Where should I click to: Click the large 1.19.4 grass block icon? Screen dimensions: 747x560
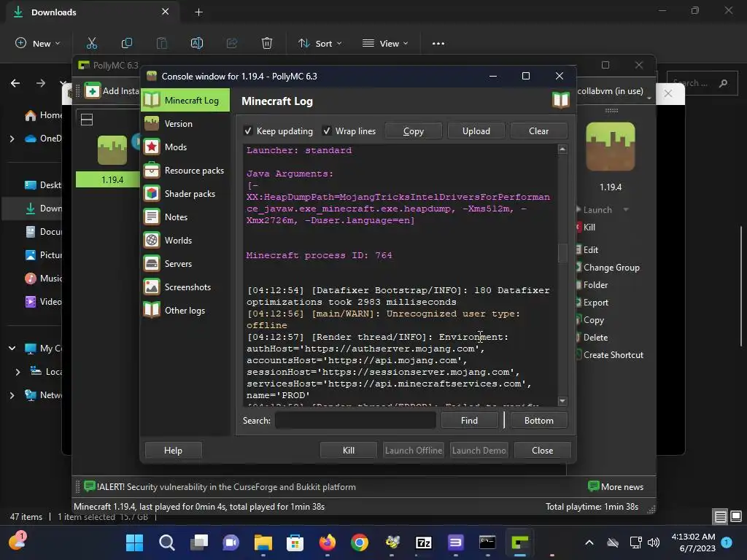tap(611, 147)
